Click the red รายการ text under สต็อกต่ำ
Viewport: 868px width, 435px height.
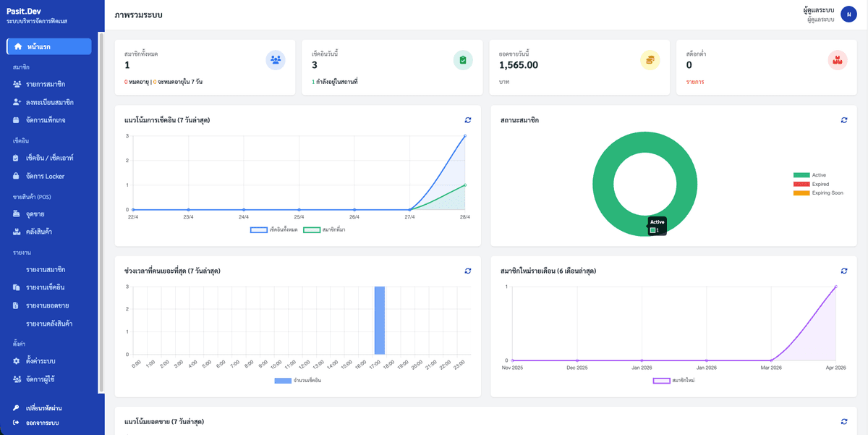695,82
